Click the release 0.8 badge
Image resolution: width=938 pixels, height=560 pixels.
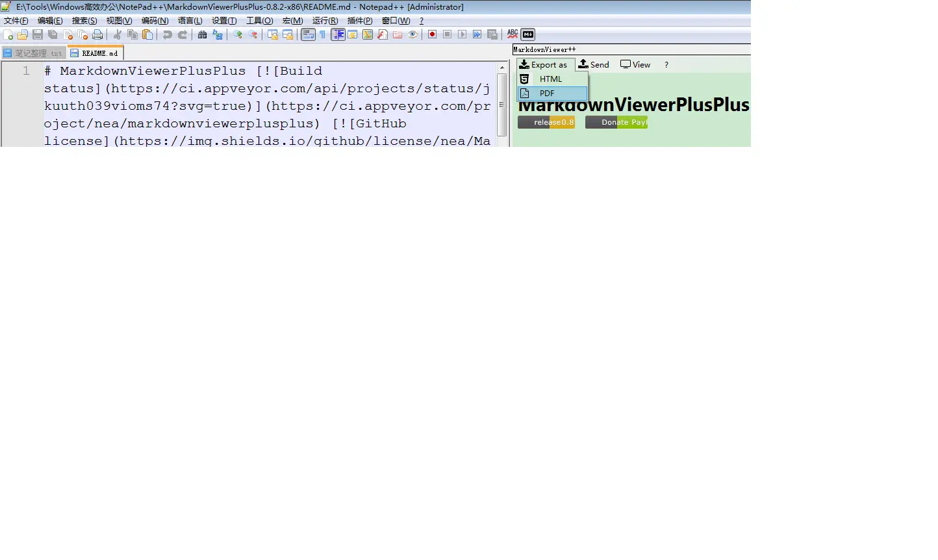point(546,122)
